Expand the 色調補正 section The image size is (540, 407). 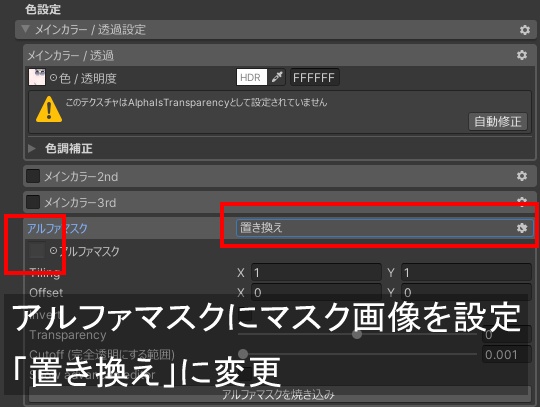click(32, 148)
